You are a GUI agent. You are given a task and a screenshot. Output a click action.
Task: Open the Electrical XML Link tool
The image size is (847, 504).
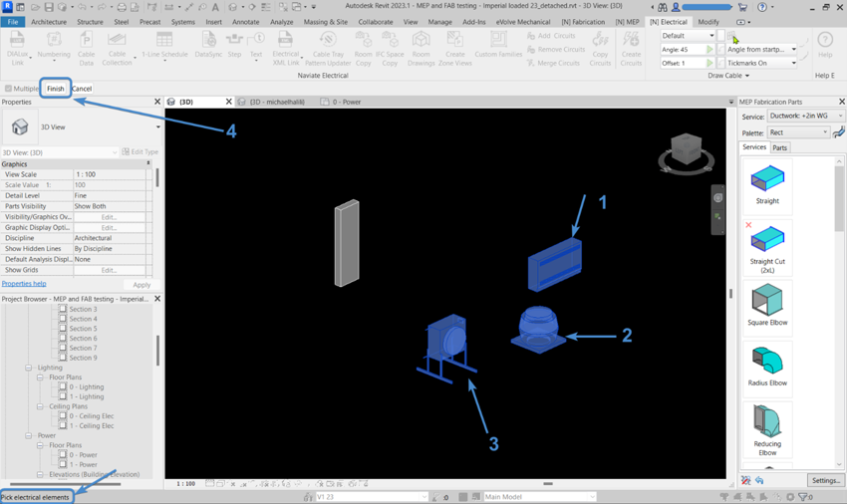(x=286, y=49)
